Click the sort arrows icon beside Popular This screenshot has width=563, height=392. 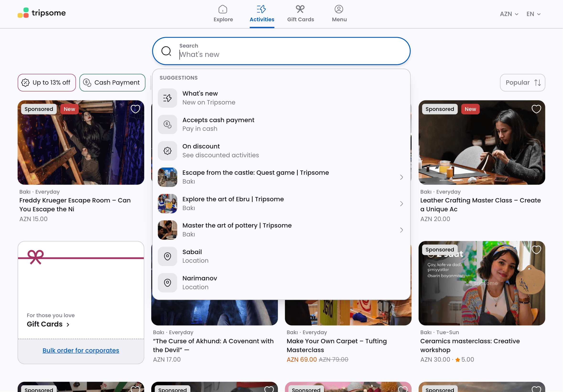tap(537, 83)
